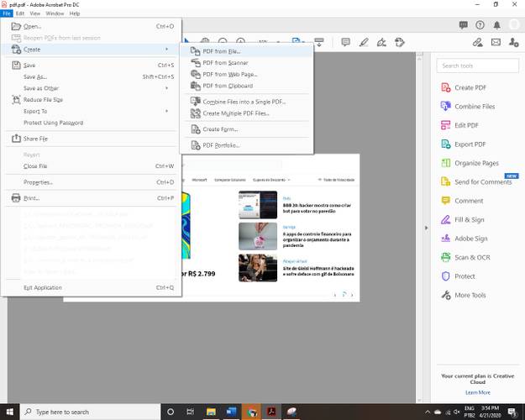Viewport: 525px width, 420px height.
Task: Open the Edit menu
Action: (20, 13)
